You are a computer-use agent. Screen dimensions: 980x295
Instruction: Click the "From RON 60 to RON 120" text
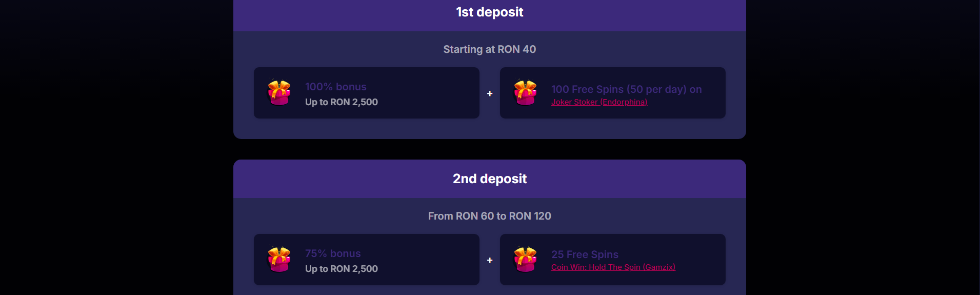point(490,216)
